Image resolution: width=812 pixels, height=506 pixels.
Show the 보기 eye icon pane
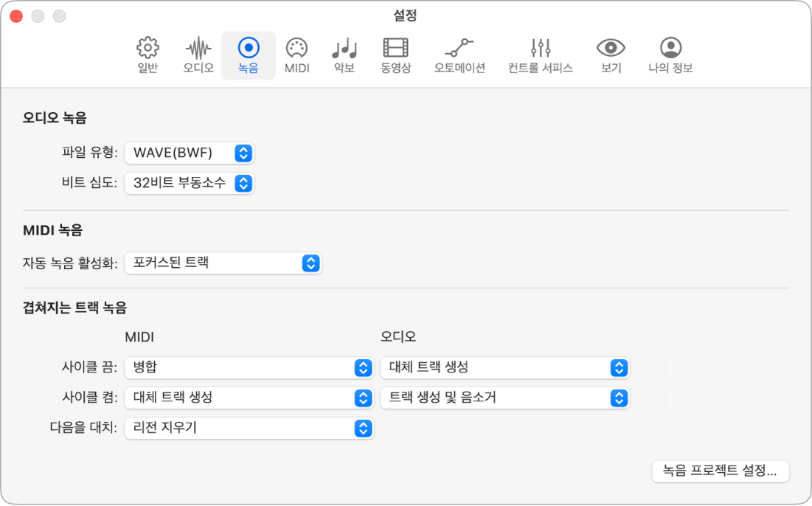[x=611, y=49]
